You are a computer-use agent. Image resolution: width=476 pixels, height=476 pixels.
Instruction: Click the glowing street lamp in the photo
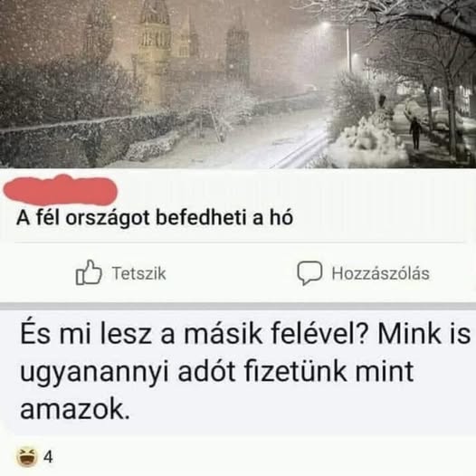326,25
